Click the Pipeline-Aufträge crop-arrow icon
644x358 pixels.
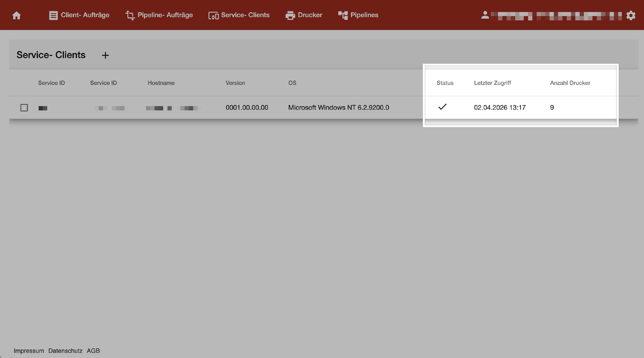coord(130,15)
